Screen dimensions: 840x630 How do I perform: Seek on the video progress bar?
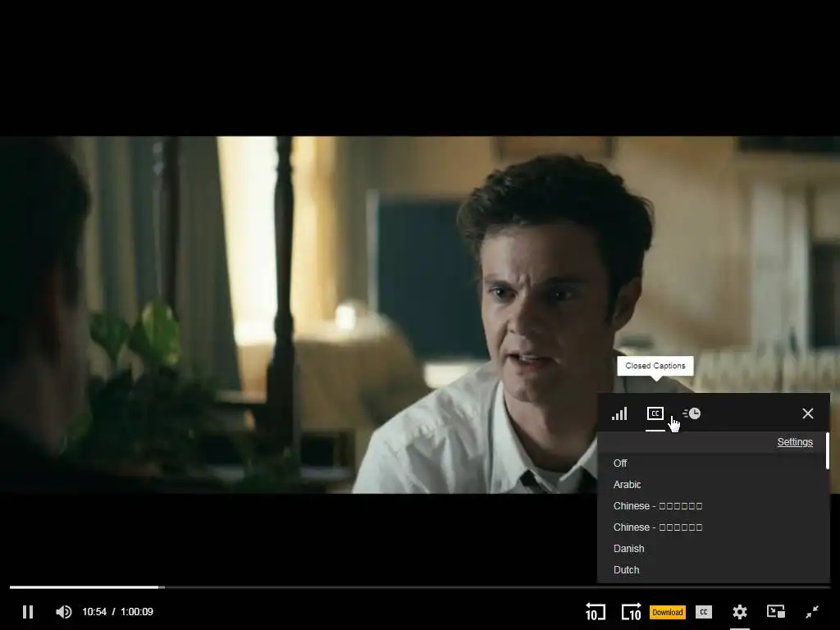point(420,587)
